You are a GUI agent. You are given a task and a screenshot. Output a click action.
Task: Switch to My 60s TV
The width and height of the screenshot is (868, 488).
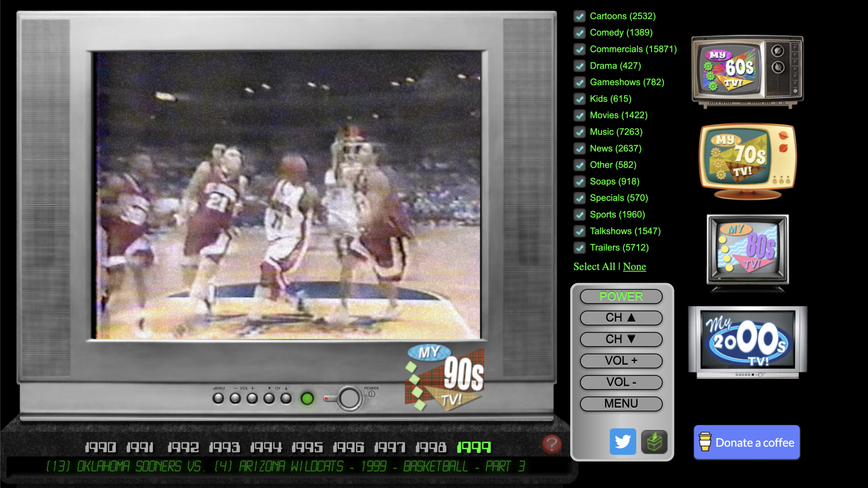pyautogui.click(x=747, y=72)
